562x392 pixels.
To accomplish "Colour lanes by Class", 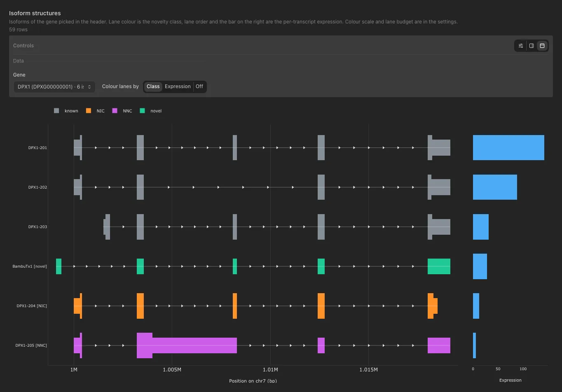I will coord(153,86).
